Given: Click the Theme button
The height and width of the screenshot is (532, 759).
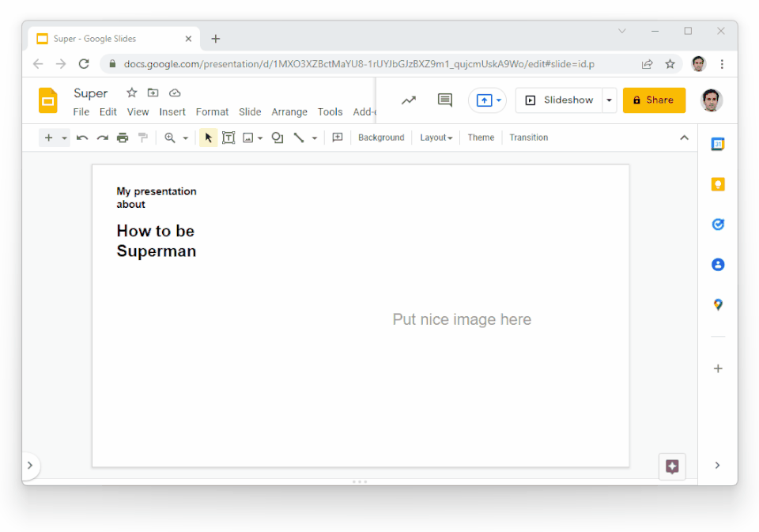Looking at the screenshot, I should tap(481, 138).
